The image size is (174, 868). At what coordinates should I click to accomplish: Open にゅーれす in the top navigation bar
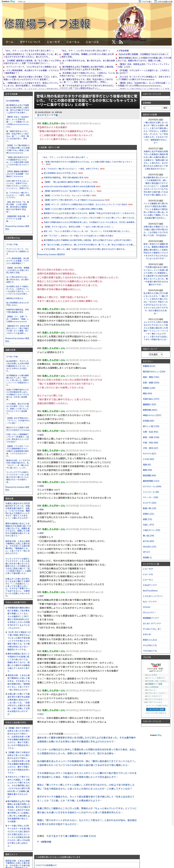point(53,42)
